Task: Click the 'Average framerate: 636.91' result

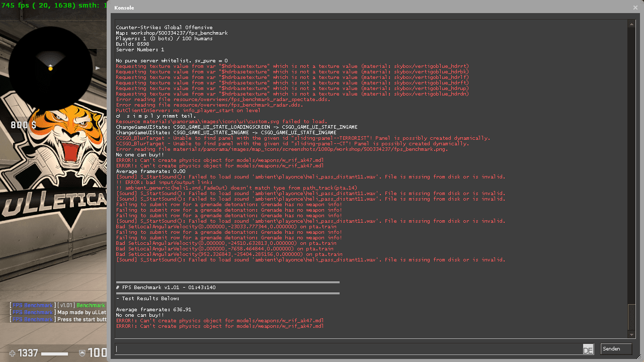Action: coord(153,310)
